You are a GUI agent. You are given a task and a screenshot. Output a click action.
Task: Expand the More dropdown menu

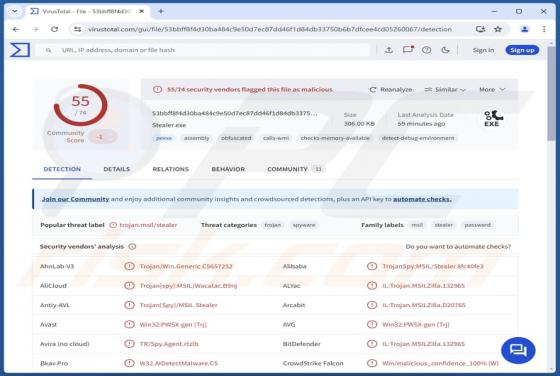coord(492,89)
